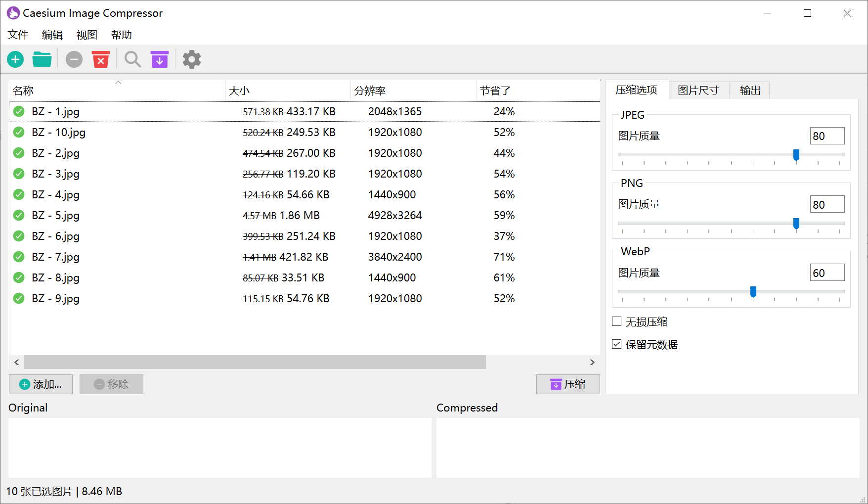Image resolution: width=868 pixels, height=504 pixels.
Task: Click the 421.82 KB compressed size
Action: (x=304, y=257)
